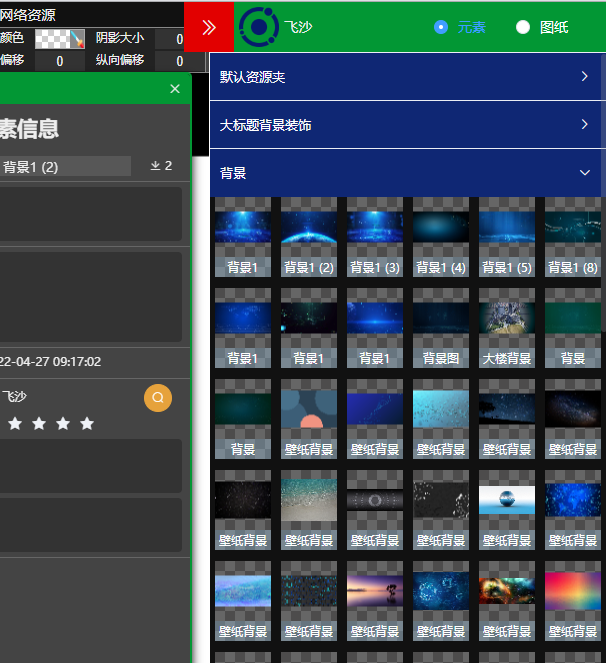Screen dimensions: 606x663
Task: Click the 阴影大小 value field
Action: 170,39
